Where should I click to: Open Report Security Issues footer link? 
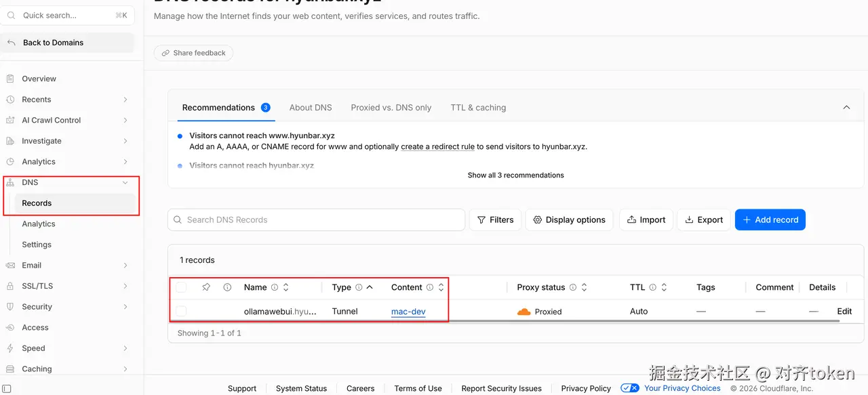[501, 388]
